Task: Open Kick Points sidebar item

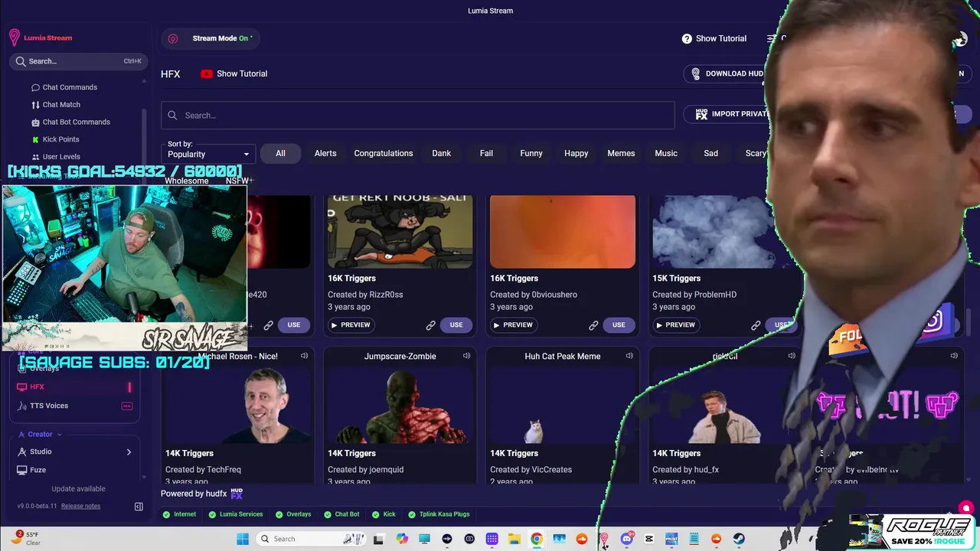Action: 60,139
